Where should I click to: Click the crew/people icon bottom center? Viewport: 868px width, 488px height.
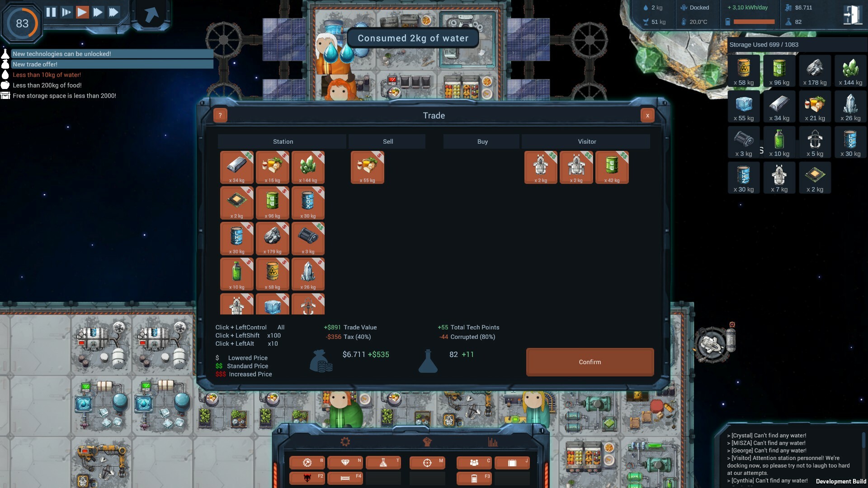474,462
